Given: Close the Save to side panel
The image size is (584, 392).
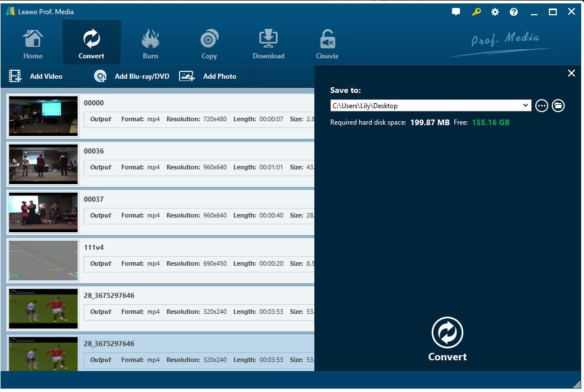Looking at the screenshot, I should coord(572,73).
